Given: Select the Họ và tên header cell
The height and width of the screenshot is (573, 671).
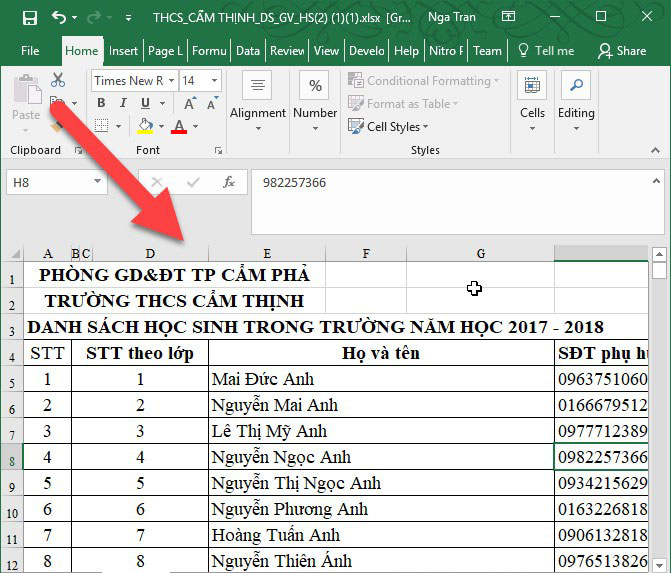Looking at the screenshot, I should pyautogui.click(x=381, y=353).
